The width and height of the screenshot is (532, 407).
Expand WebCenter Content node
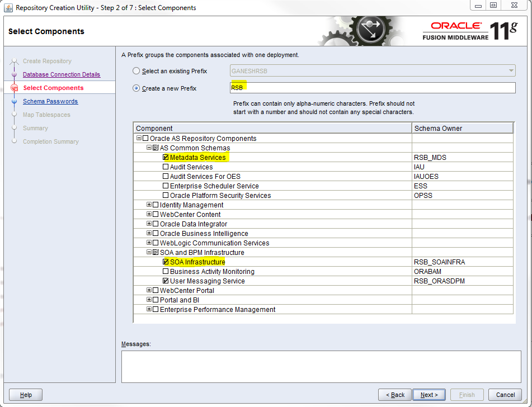pyautogui.click(x=149, y=214)
